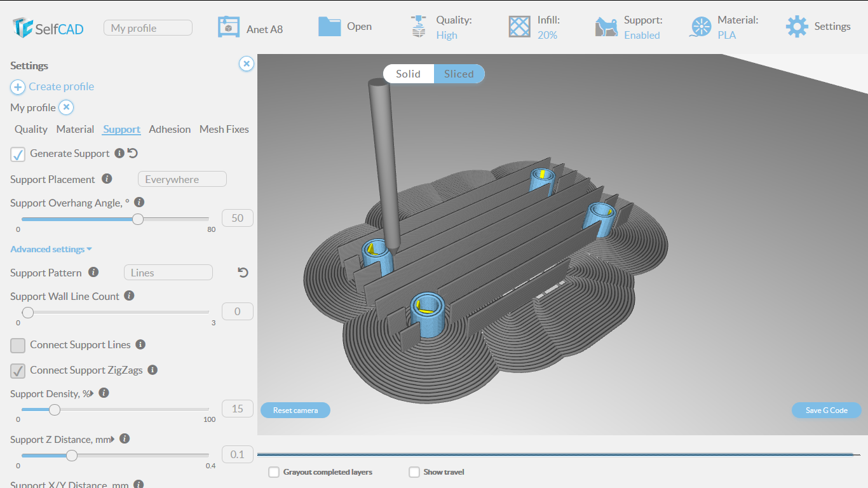Viewport: 868px width, 488px height.
Task: Click the Save G Code button
Action: pyautogui.click(x=827, y=410)
